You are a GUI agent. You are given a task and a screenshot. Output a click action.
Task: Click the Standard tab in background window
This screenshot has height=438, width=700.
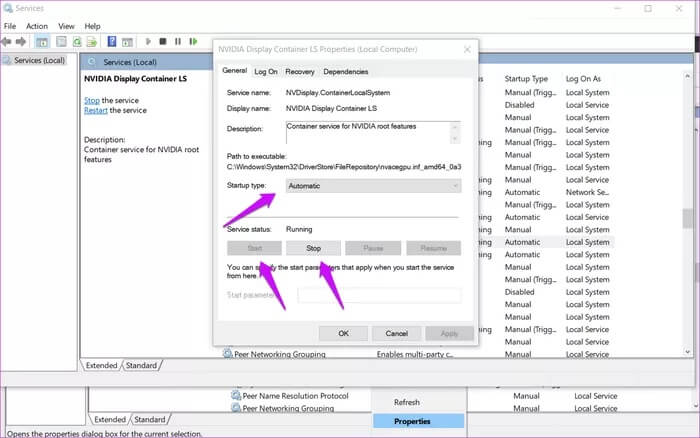150,419
